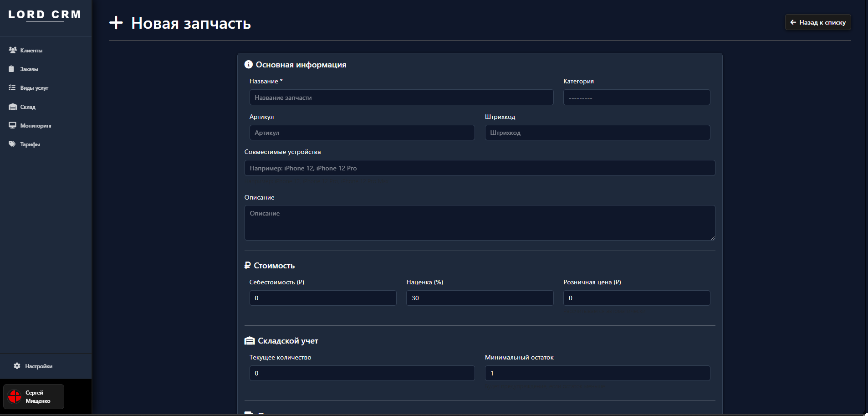Click the Склад warehouse icon in sidebar

(13, 107)
